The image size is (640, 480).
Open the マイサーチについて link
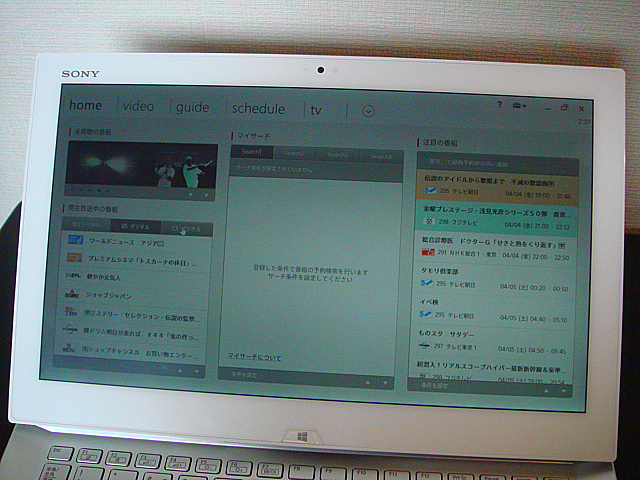click(x=254, y=358)
